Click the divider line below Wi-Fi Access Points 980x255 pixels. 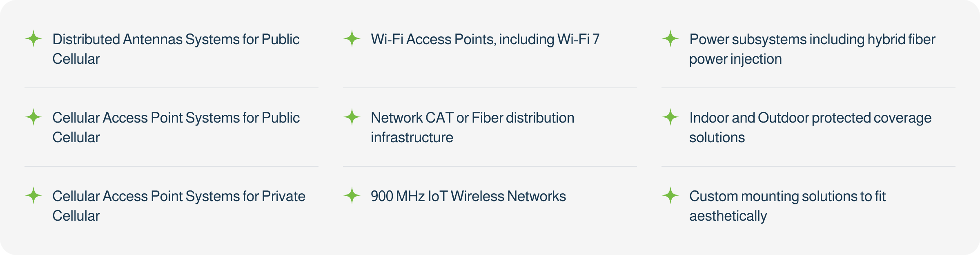pos(490,88)
